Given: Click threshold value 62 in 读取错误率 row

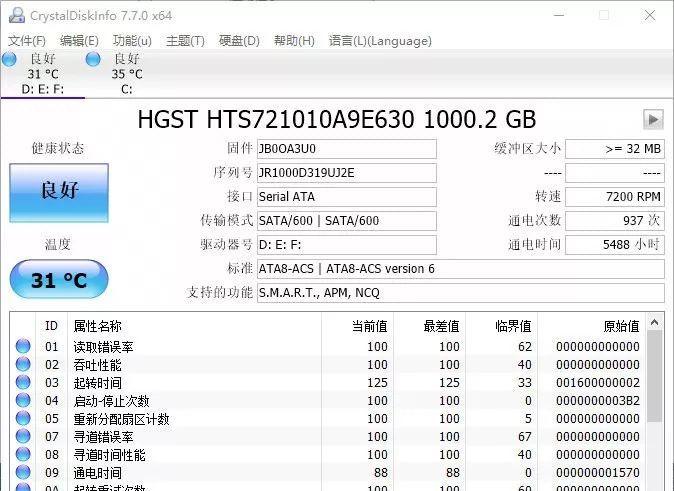Looking at the screenshot, I should 525,347.
